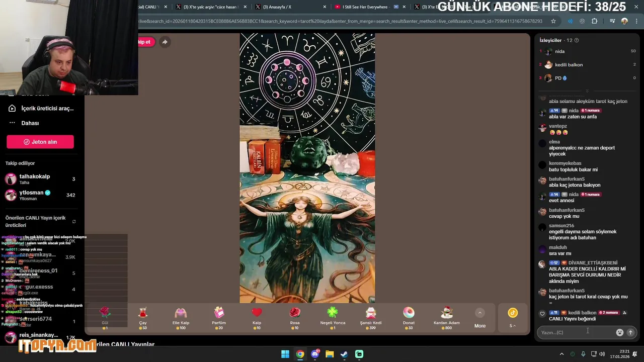Send a Kardan Adam gift
The height and width of the screenshot is (362, 644).
click(x=447, y=318)
